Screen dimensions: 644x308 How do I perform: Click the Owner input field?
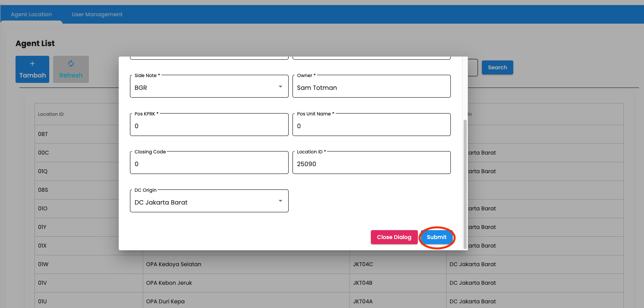click(371, 88)
